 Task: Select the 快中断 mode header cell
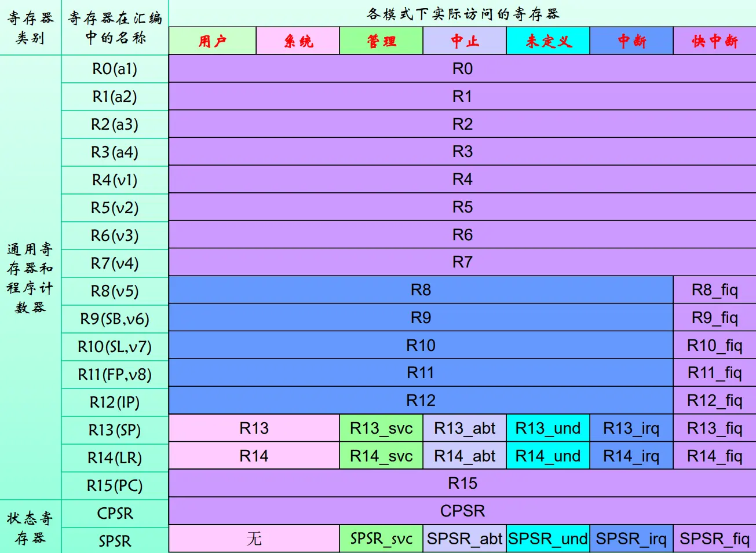[715, 41]
